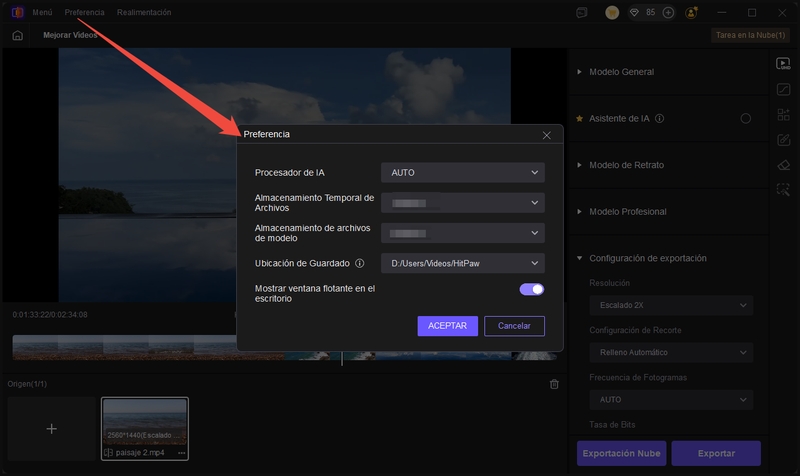
Task: Open the Procesador de IA dropdown
Action: click(463, 172)
